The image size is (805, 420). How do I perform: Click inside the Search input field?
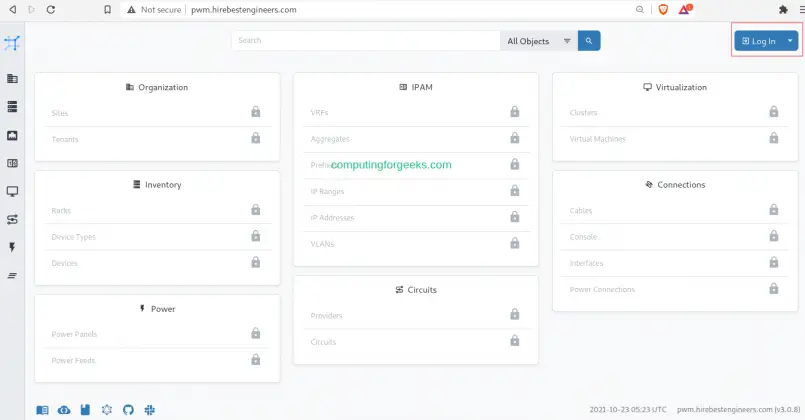(x=365, y=41)
